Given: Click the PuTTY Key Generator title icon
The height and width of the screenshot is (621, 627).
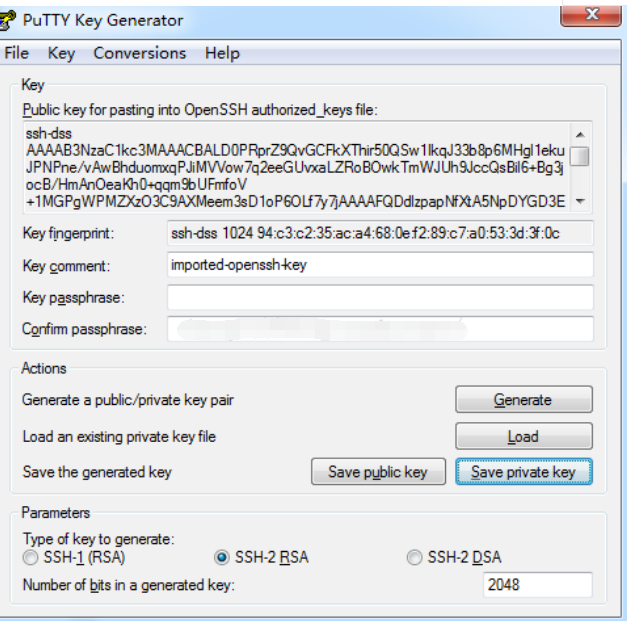Looking at the screenshot, I should 9,19.
